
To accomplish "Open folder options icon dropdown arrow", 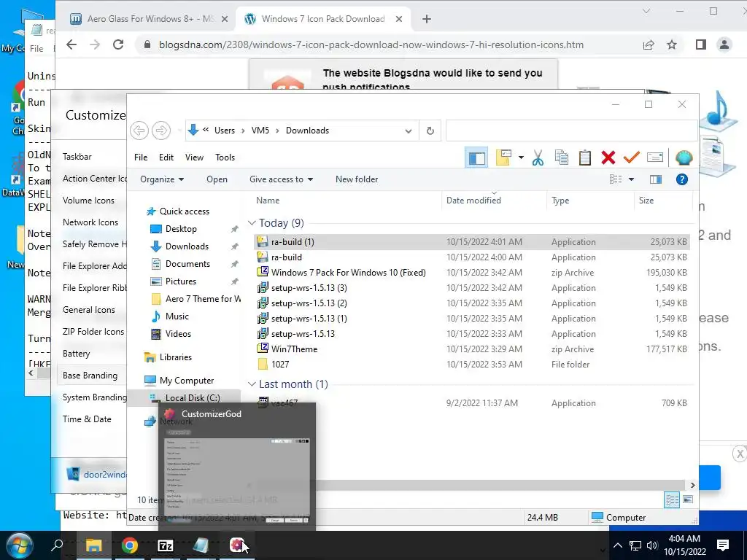I will (521, 157).
